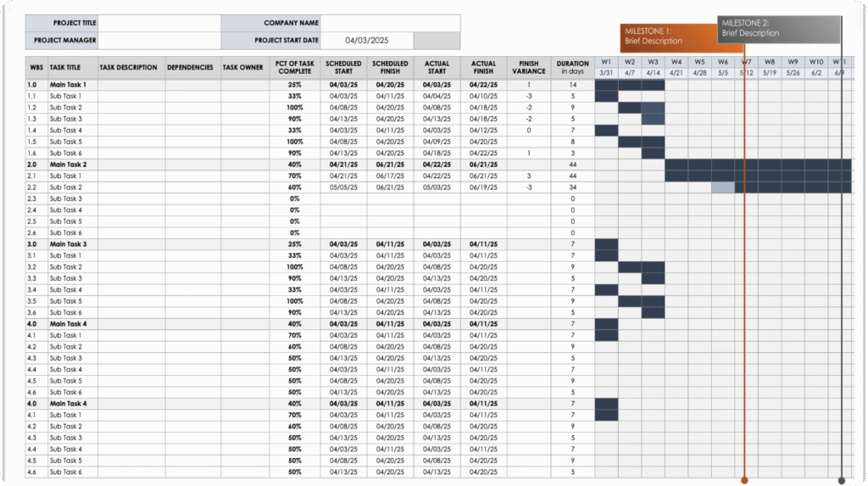The width and height of the screenshot is (868, 486).
Task: Select the W6 week header
Action: 723,62
